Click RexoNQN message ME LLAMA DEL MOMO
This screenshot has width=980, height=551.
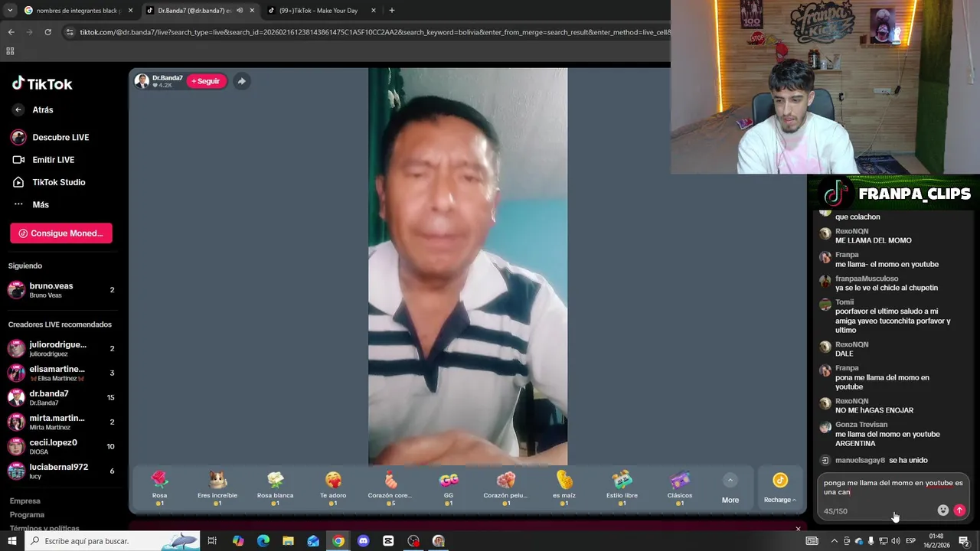click(x=873, y=240)
